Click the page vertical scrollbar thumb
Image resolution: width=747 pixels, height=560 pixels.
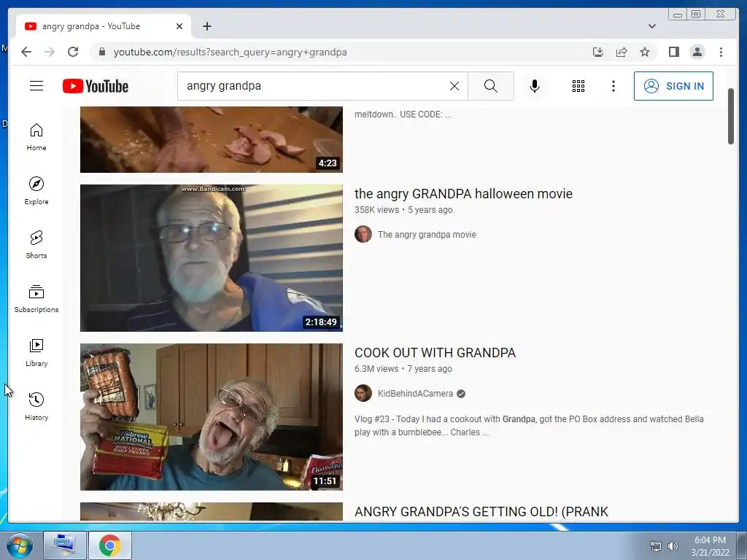(x=731, y=116)
